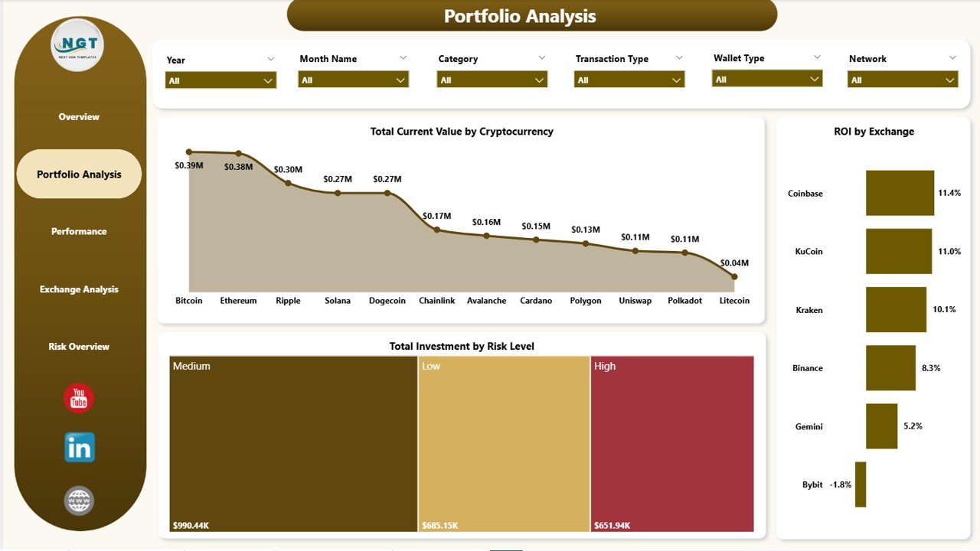Select the Coinbase bar in ROI chart

click(900, 193)
